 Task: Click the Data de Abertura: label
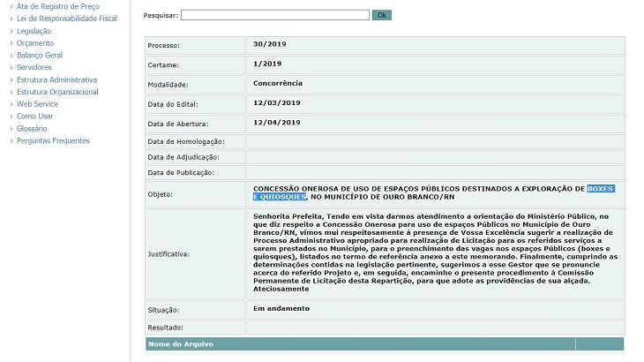point(178,124)
